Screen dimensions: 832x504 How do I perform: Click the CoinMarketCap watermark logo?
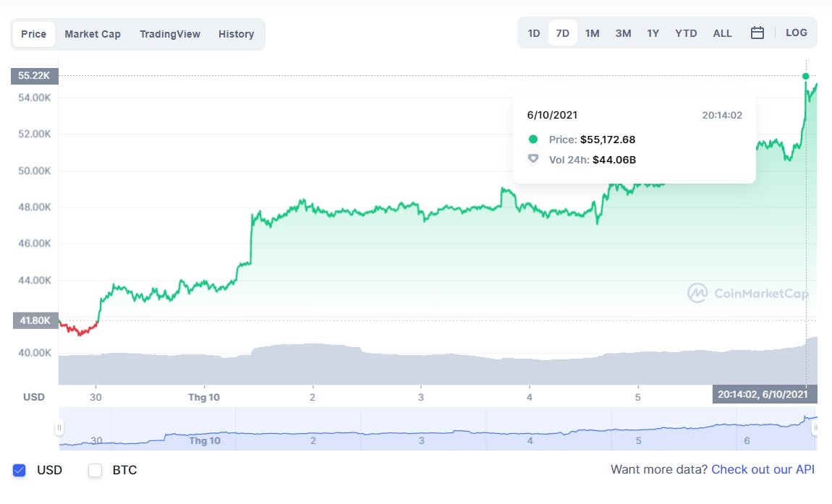(x=697, y=293)
